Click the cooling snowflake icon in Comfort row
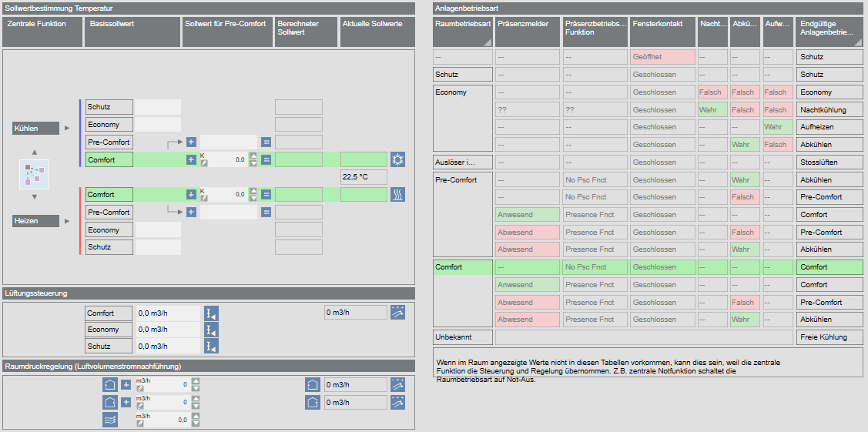 397,159
